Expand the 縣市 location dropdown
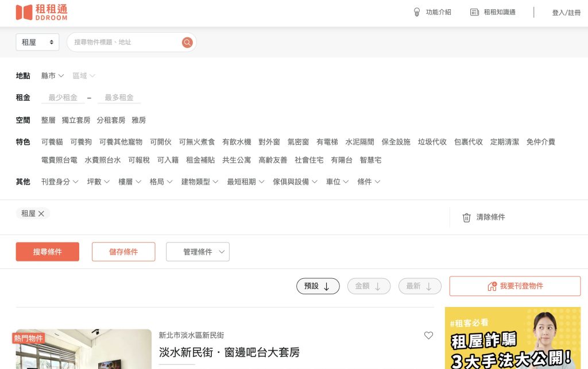Viewport: 588px width, 369px height. 52,76
